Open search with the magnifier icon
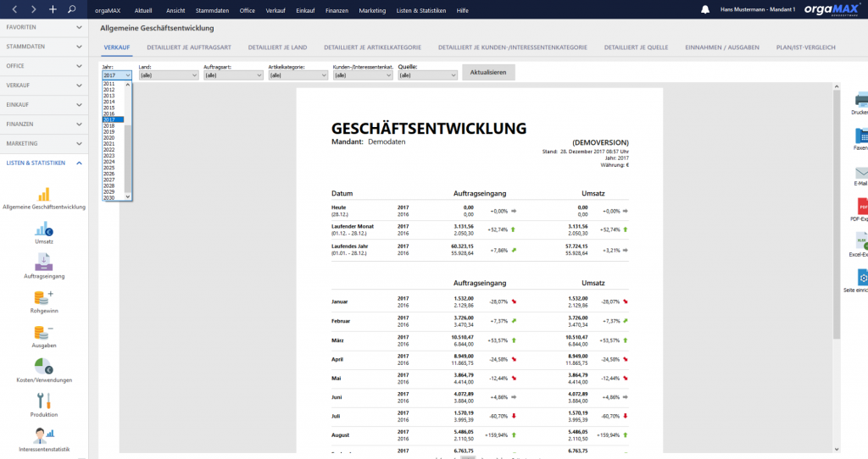This screenshot has height=459, width=868. point(71,9)
